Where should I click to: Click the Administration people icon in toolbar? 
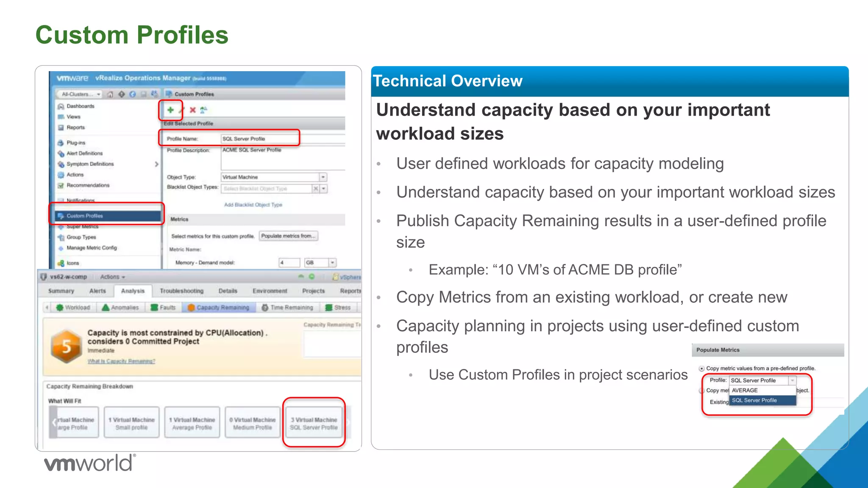(154, 94)
